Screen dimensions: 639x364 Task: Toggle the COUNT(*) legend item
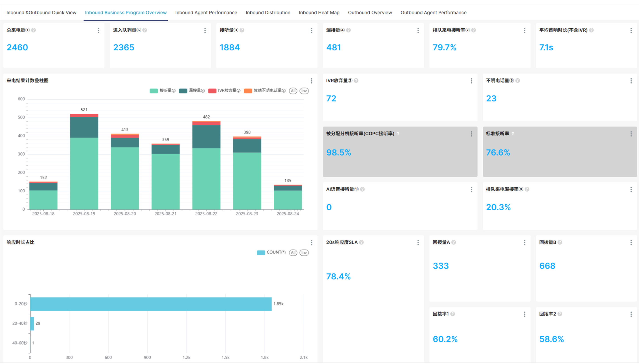[271, 252]
